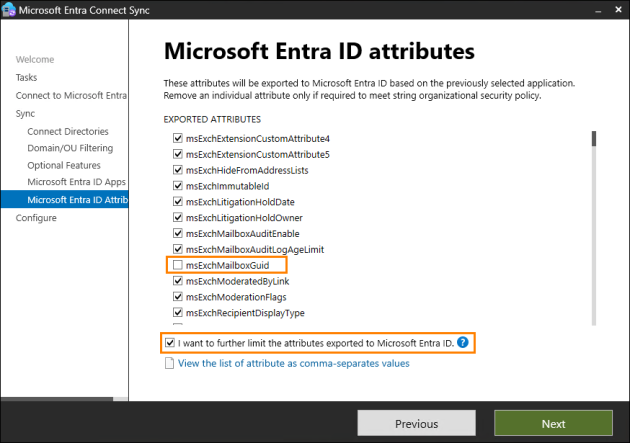Viewport: 630px width, 443px height.
Task: Open Tasks step in sidebar
Action: click(x=27, y=78)
